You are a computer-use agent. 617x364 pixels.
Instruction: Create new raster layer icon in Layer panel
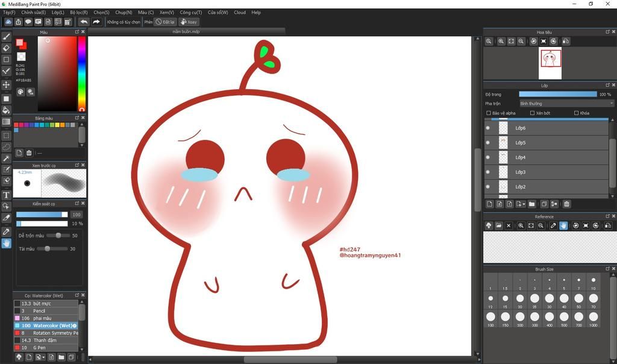click(x=489, y=204)
